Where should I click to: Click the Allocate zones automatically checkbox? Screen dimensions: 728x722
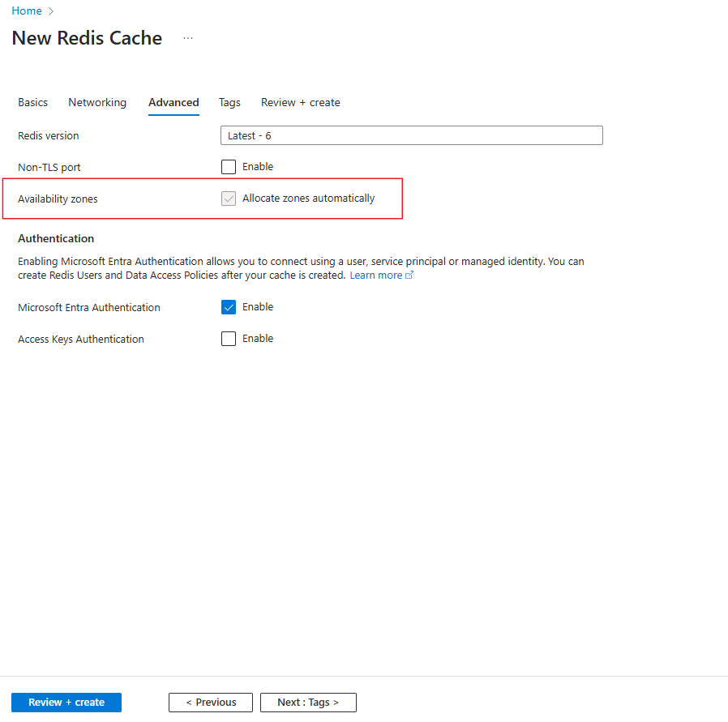point(229,198)
